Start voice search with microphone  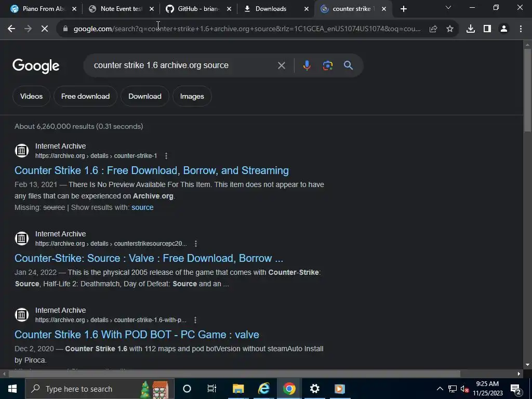307,65
